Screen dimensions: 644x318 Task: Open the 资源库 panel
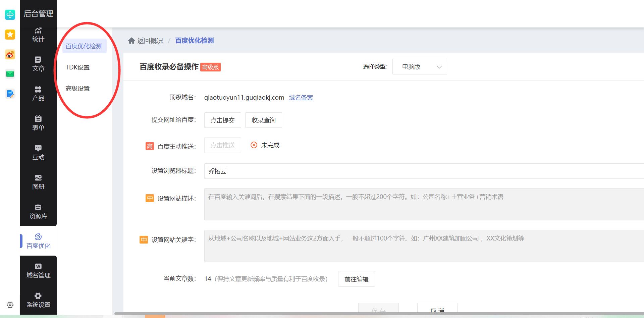pos(38,211)
